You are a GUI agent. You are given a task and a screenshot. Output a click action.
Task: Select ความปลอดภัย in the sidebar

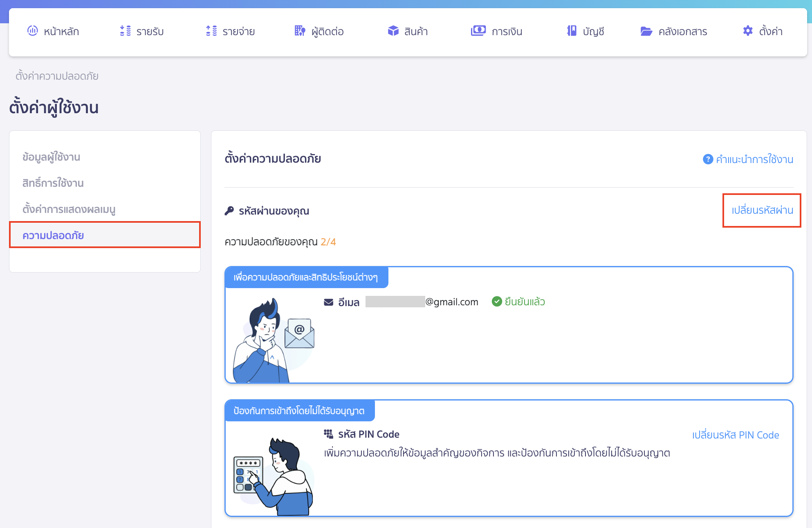53,235
